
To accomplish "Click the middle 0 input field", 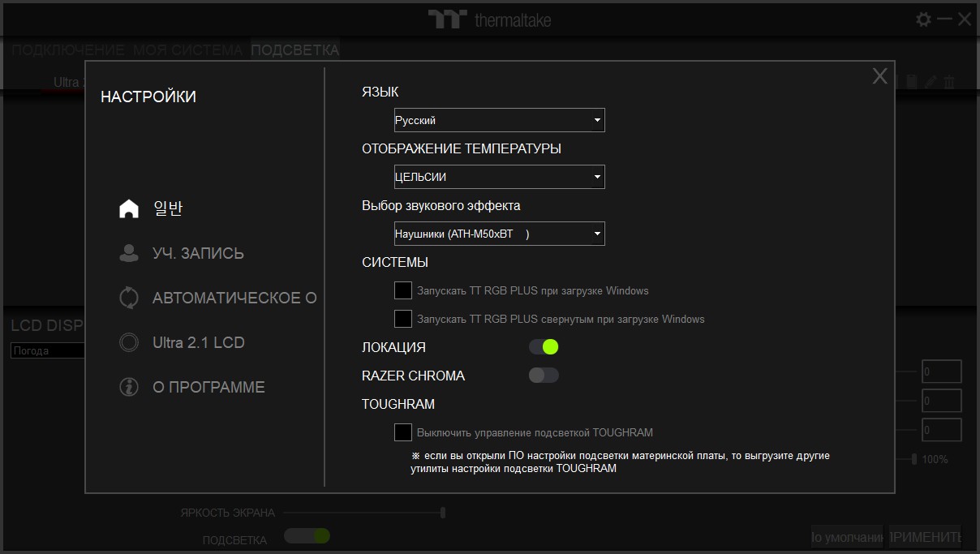I will [942, 401].
